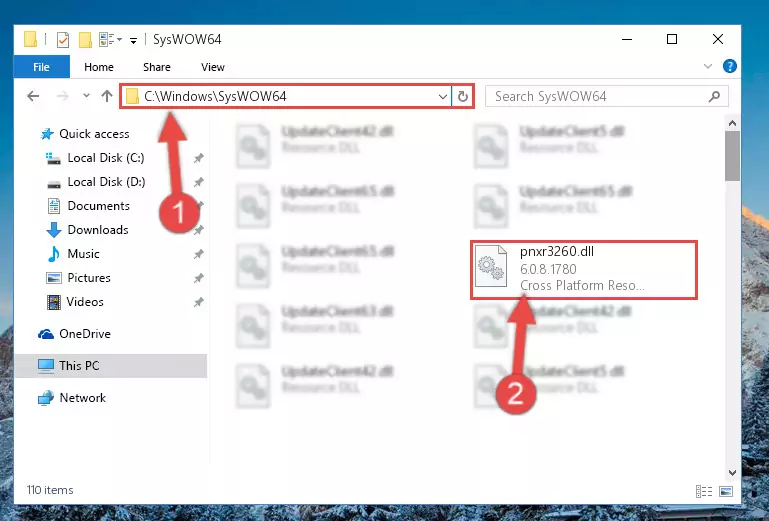This screenshot has width=769, height=521.
Task: Switch to the Home ribbon tab
Action: (x=99, y=67)
